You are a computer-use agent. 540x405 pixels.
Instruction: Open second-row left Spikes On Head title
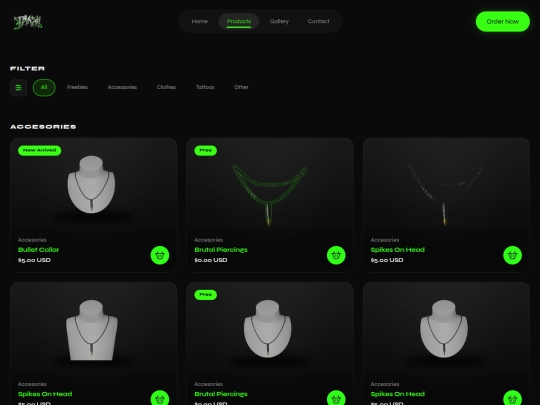point(45,394)
